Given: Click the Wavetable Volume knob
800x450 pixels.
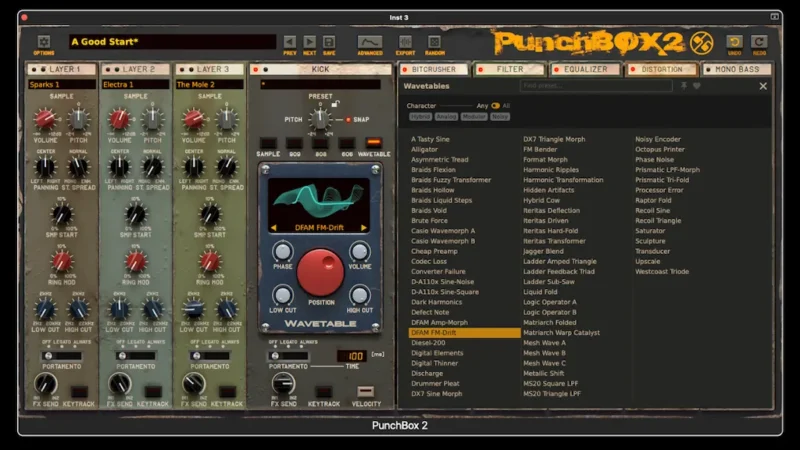Looking at the screenshot, I should point(360,252).
